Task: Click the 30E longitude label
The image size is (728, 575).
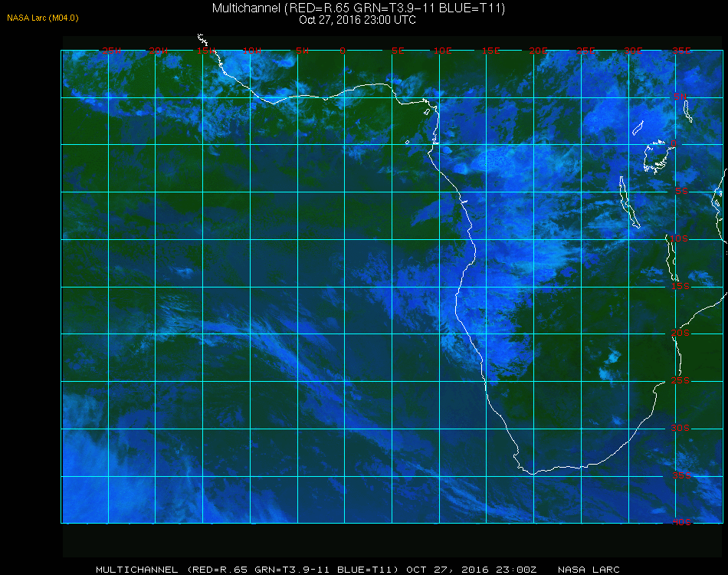Action: [x=633, y=51]
